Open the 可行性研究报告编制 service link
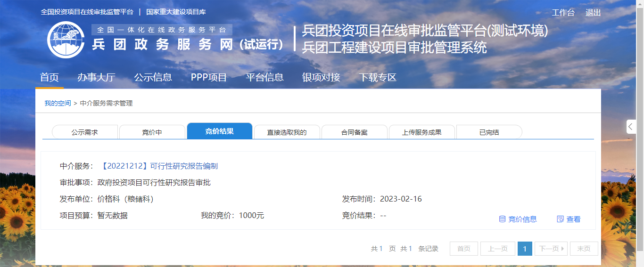644x267 pixels. 160,166
